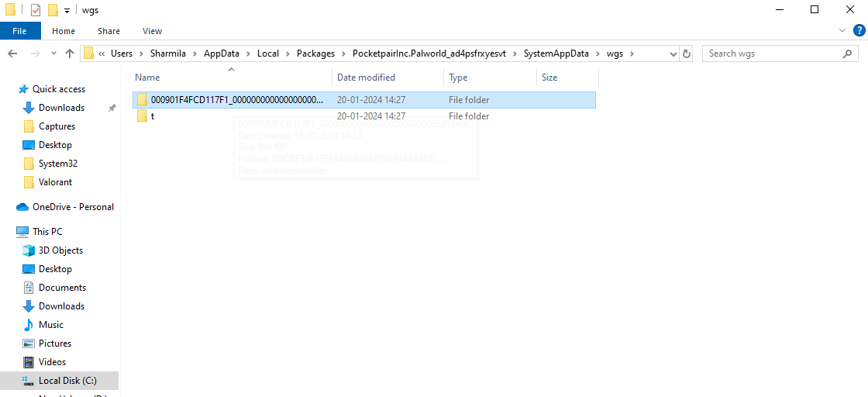Open 3D Objects in the sidebar
Screen dimensions: 868x397
click(60, 250)
